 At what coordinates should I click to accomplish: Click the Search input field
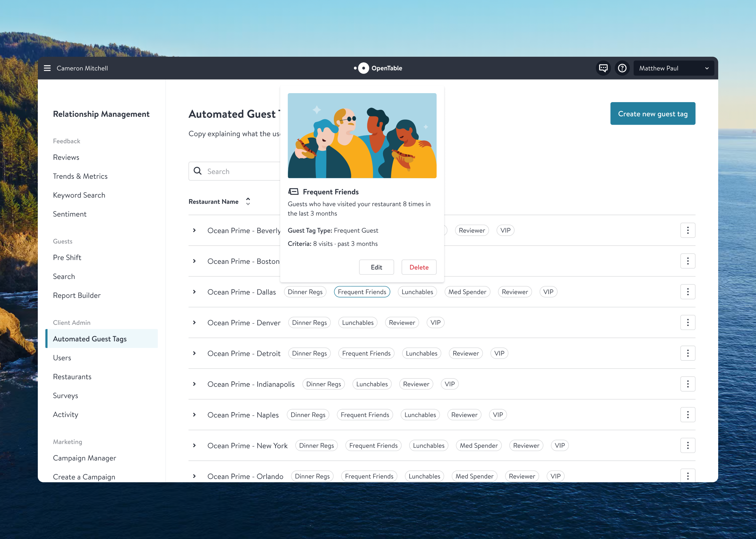(x=234, y=171)
